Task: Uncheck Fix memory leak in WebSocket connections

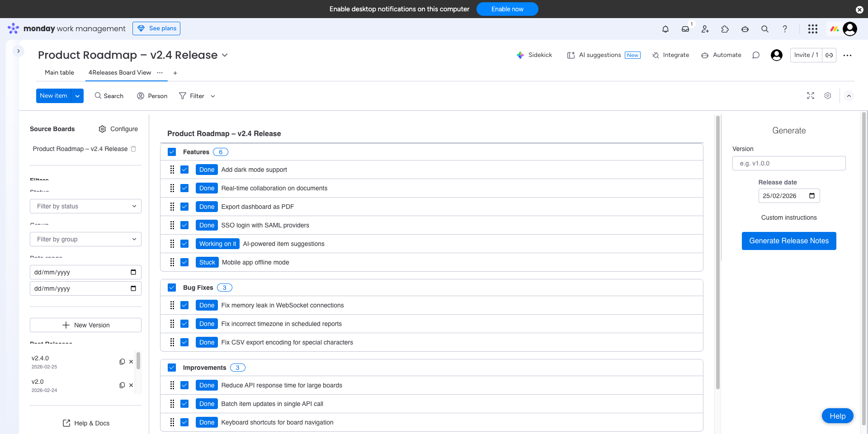Action: pyautogui.click(x=184, y=305)
